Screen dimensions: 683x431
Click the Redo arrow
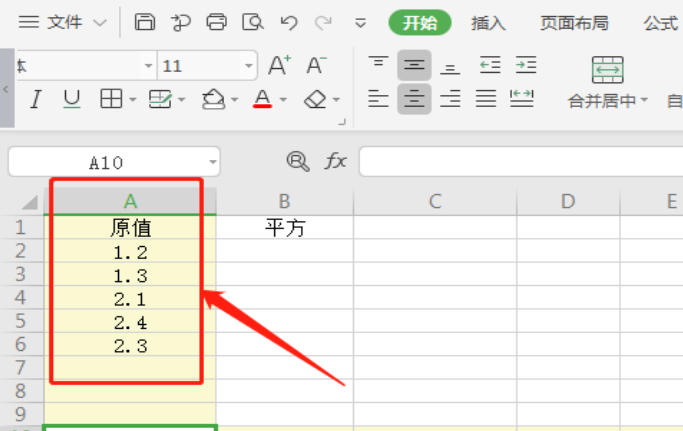(x=323, y=22)
